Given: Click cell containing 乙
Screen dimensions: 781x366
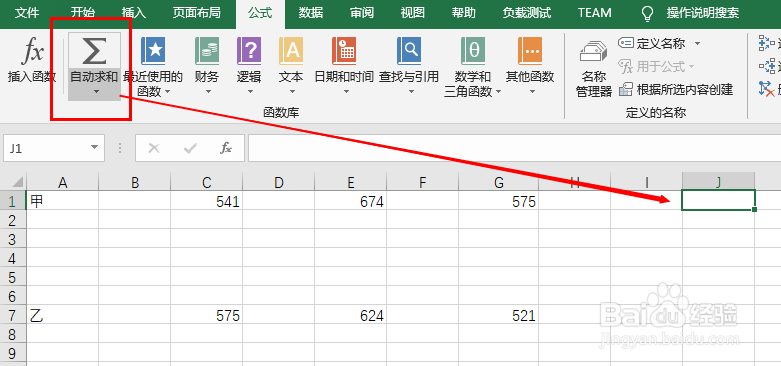Looking at the screenshot, I should [x=62, y=314].
